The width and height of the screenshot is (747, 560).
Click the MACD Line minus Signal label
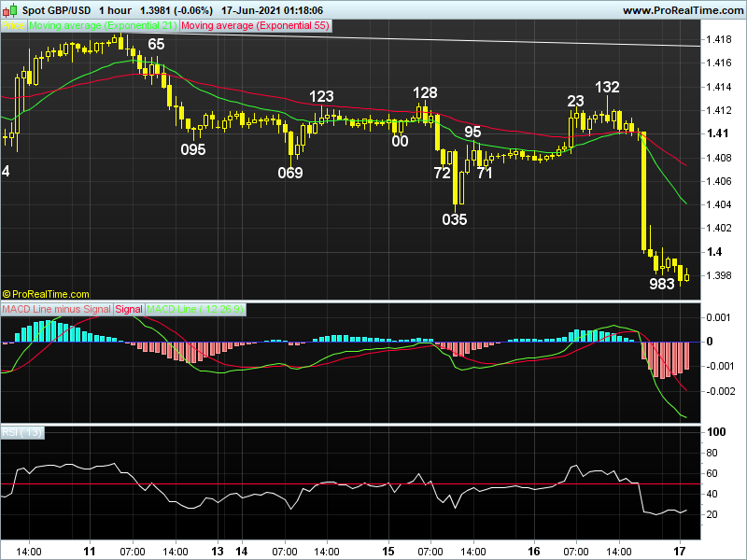(56, 309)
